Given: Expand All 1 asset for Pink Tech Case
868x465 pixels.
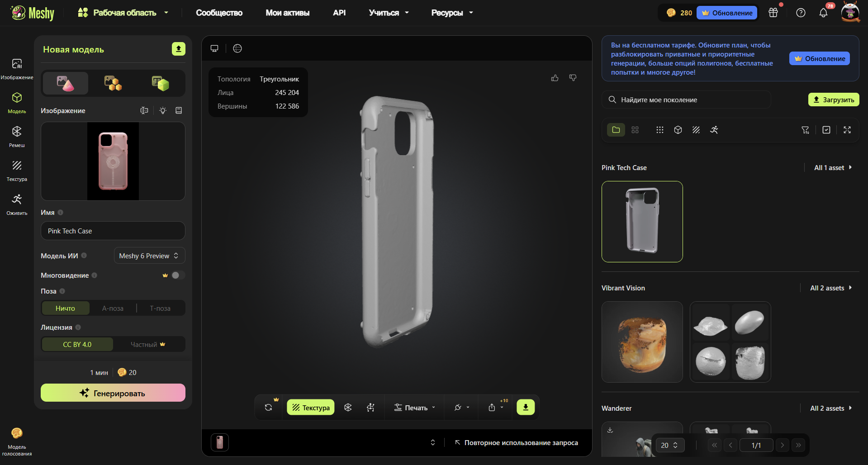Looking at the screenshot, I should (833, 167).
